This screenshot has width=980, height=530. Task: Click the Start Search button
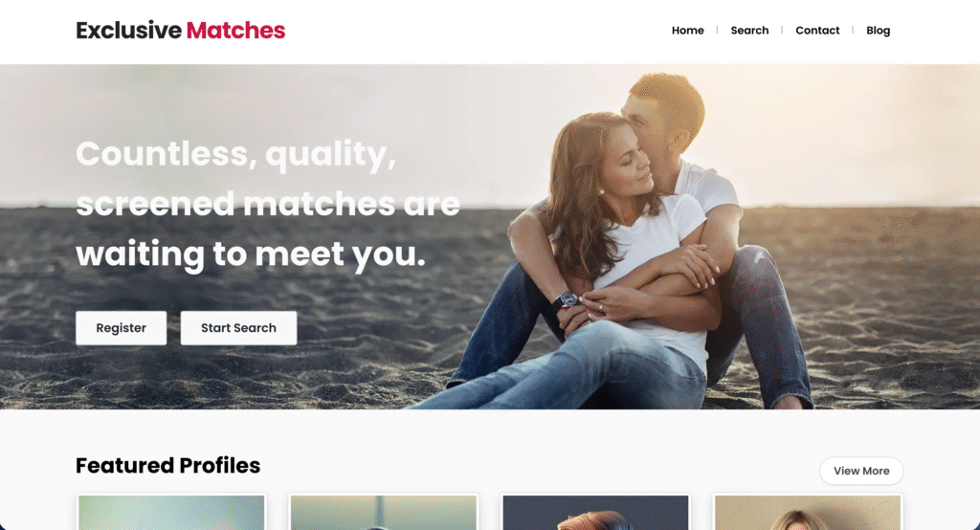point(238,327)
